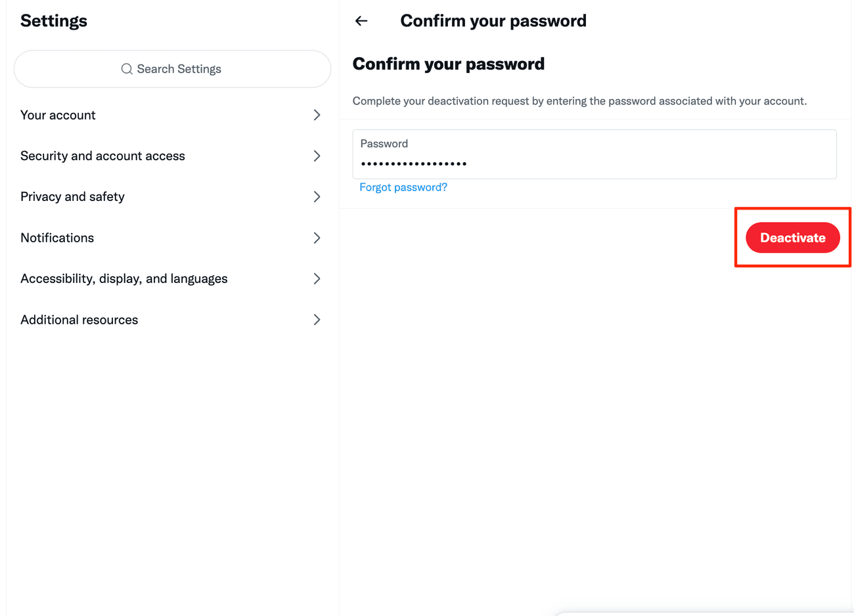Screen dimensions: 854x616
Task: Click the back arrow icon
Action: click(361, 21)
